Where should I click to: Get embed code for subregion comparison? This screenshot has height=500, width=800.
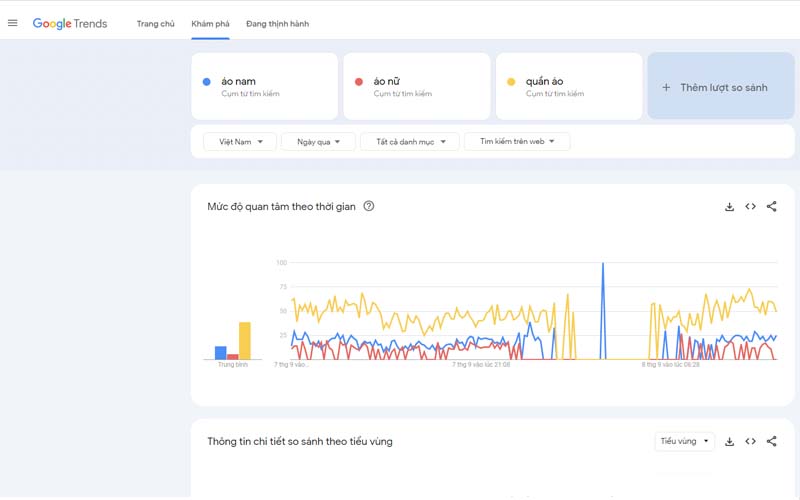click(x=751, y=442)
